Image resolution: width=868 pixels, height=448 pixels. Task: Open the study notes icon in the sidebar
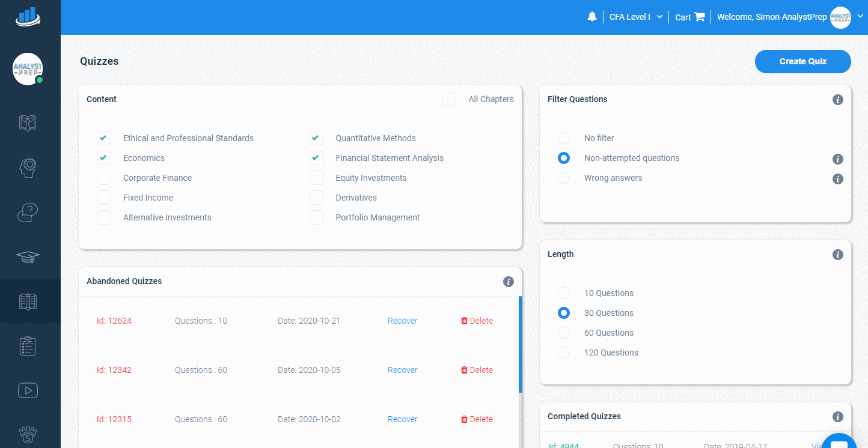click(28, 123)
